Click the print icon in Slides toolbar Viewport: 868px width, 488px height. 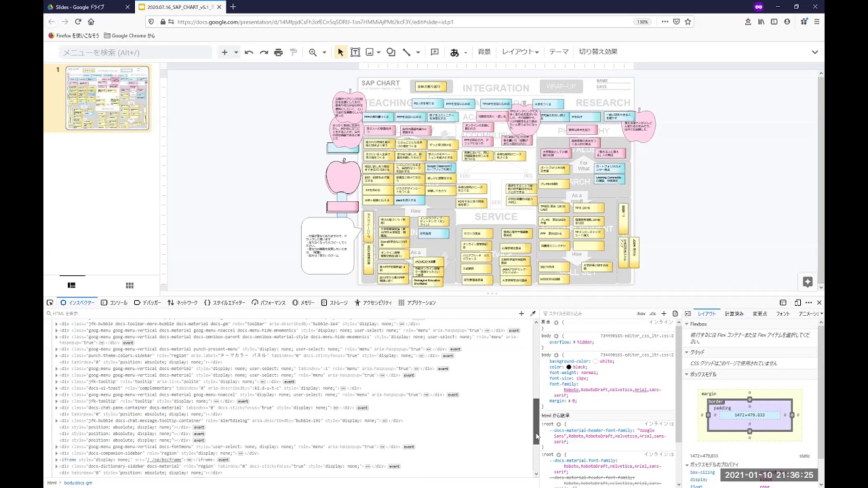278,52
